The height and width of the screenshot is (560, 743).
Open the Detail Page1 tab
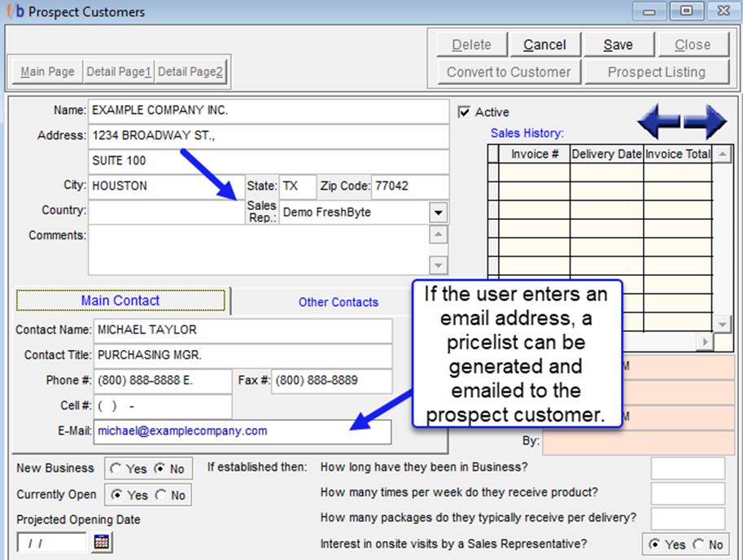click(x=119, y=72)
